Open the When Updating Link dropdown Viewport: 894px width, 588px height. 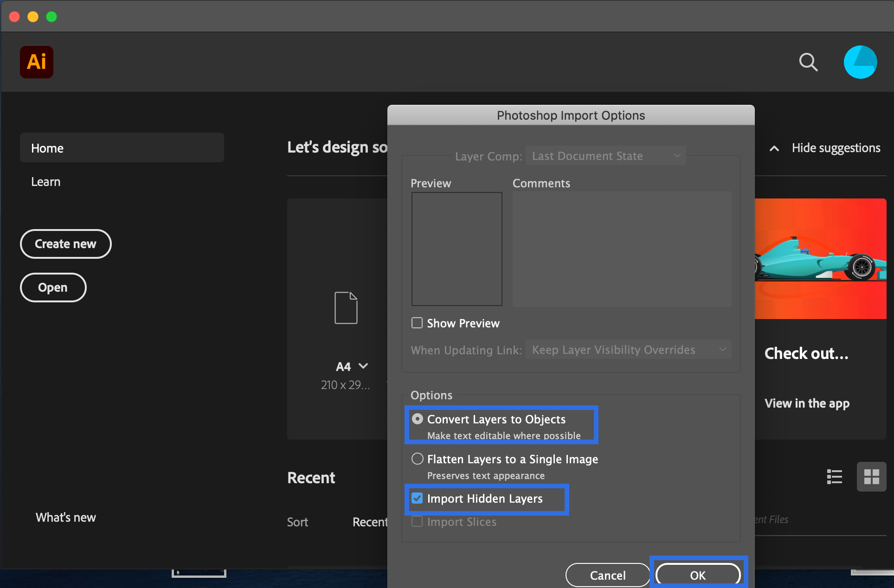tap(628, 350)
